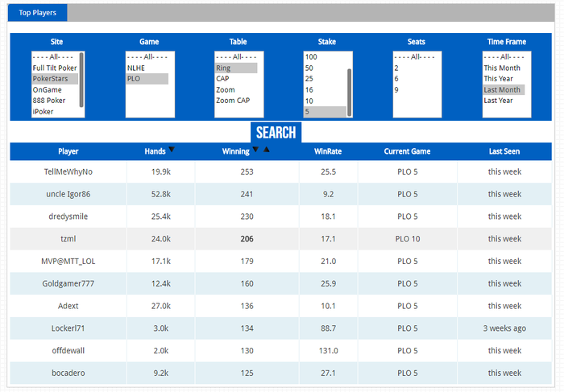
Task: Click the Player column header
Action: click(x=68, y=151)
